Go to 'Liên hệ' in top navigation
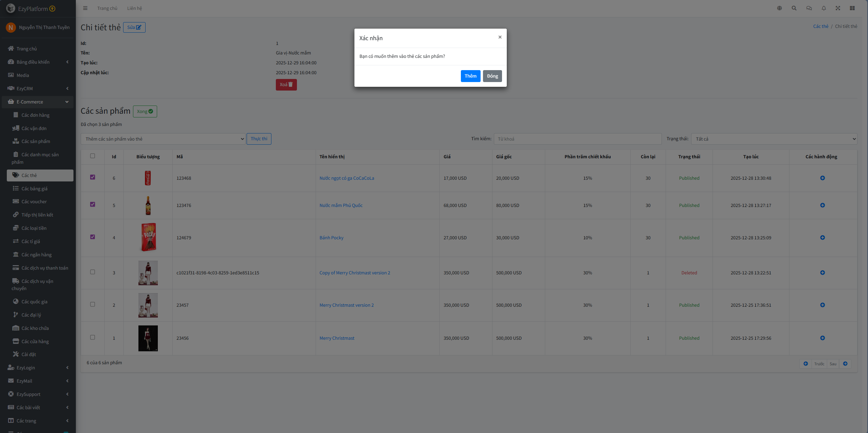This screenshot has width=868, height=433. point(134,8)
